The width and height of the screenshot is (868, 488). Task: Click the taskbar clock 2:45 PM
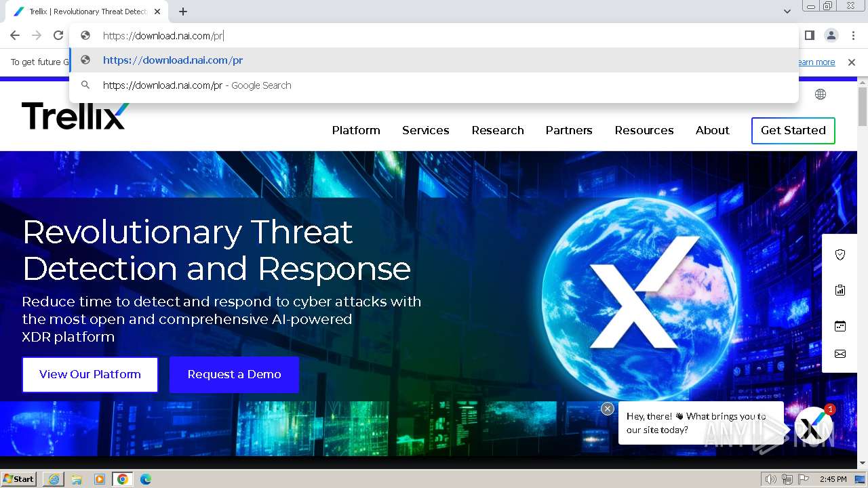coord(833,479)
